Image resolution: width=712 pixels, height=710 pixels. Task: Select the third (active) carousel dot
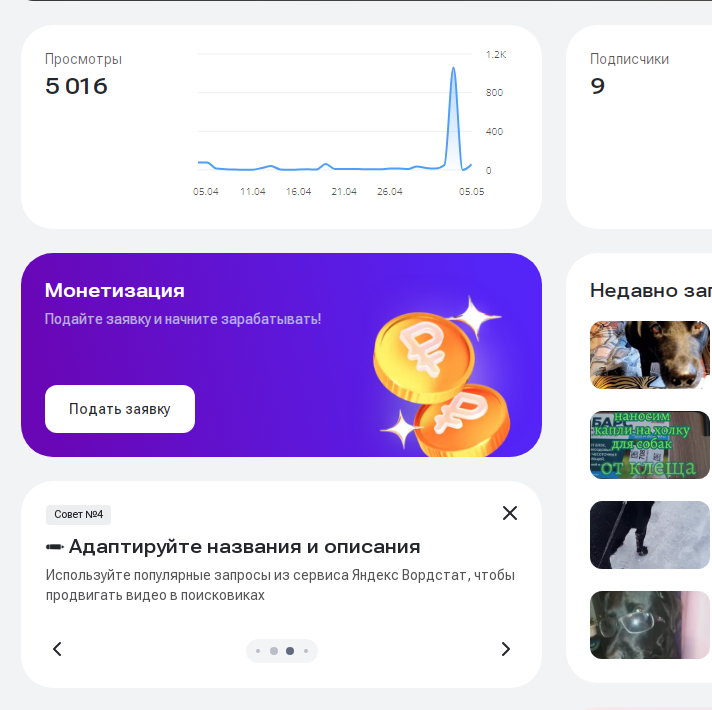point(290,651)
